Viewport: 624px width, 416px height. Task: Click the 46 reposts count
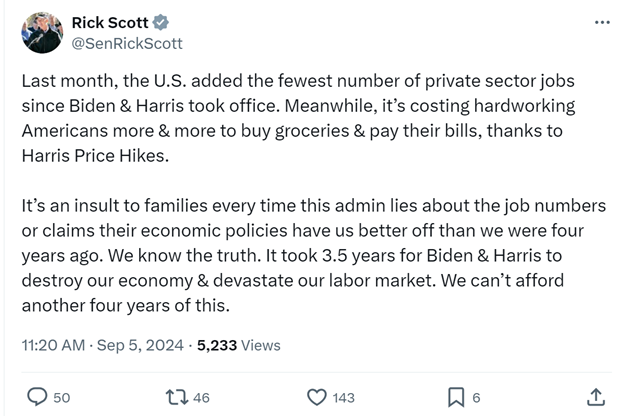click(201, 398)
